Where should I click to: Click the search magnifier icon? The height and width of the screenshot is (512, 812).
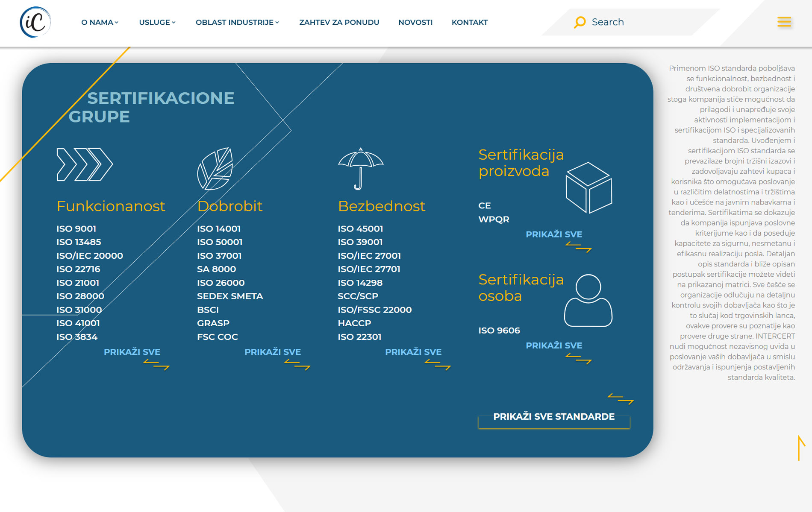point(580,22)
